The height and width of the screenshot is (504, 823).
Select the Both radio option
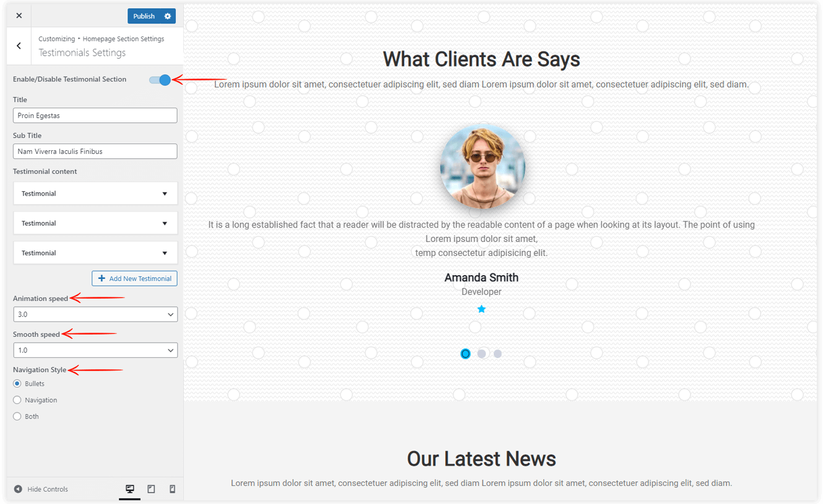(x=17, y=417)
